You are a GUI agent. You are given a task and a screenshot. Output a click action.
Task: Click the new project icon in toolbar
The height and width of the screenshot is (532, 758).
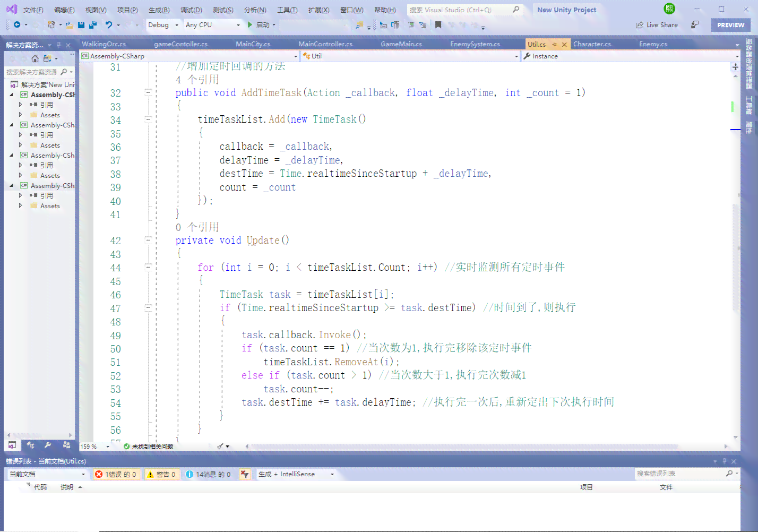(51, 25)
